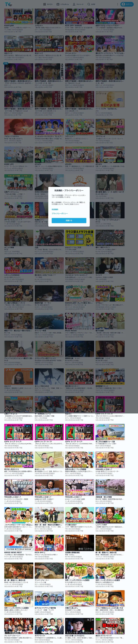Viewport: 138px width, 644px height.
Task: Open the ラヴィット! thumbnail
Action: point(80,127)
